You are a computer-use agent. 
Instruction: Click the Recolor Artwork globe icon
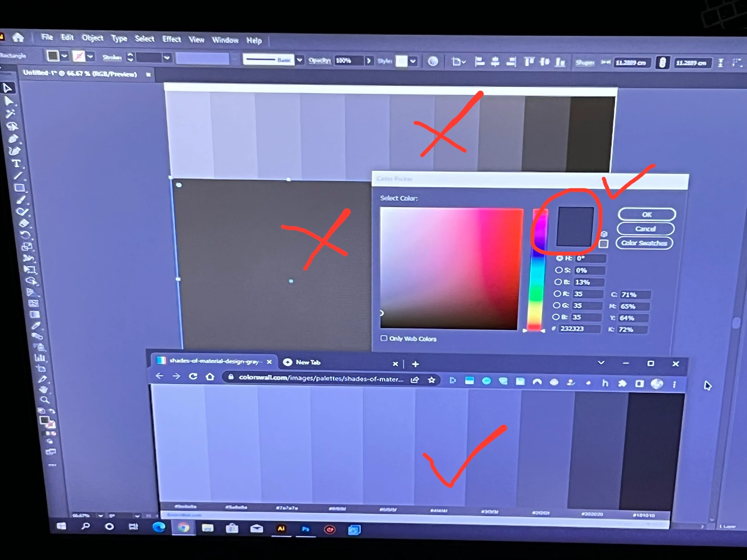click(x=433, y=61)
